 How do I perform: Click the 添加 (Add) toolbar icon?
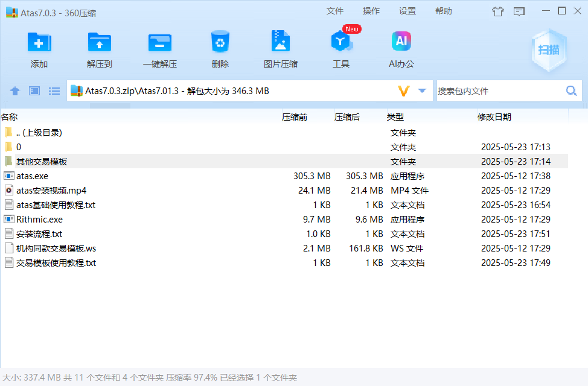point(39,42)
